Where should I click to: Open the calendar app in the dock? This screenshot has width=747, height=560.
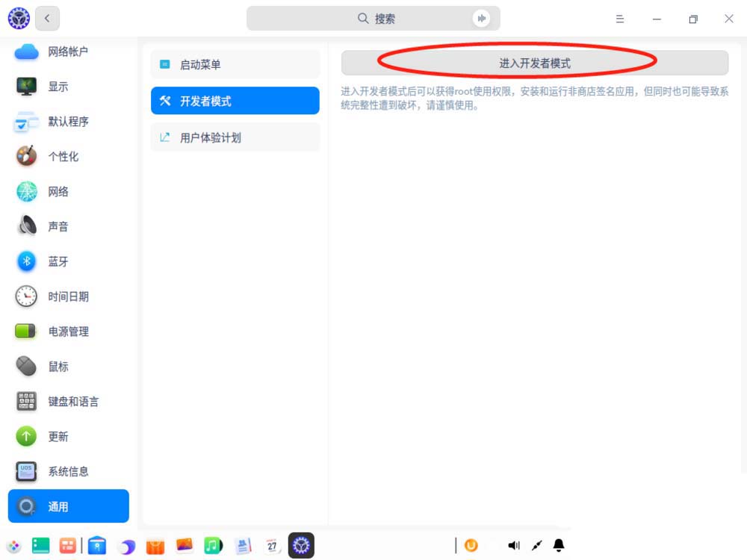point(272,546)
